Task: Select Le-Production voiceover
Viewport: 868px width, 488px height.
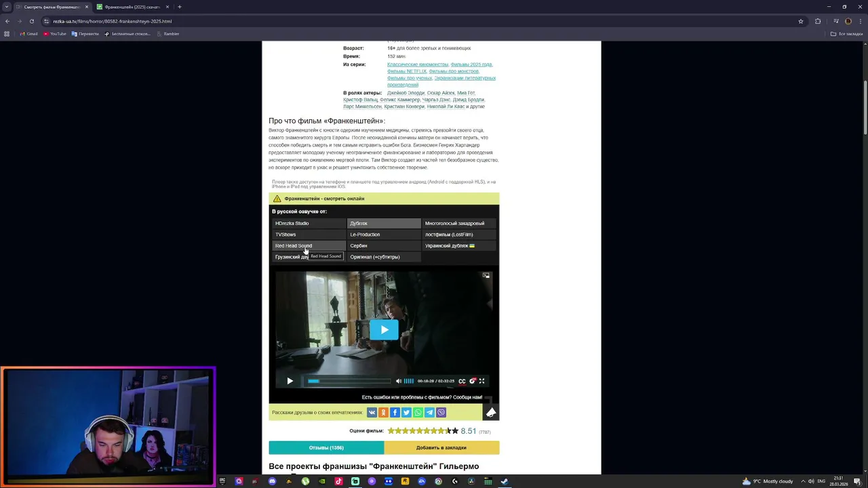Action: point(384,235)
